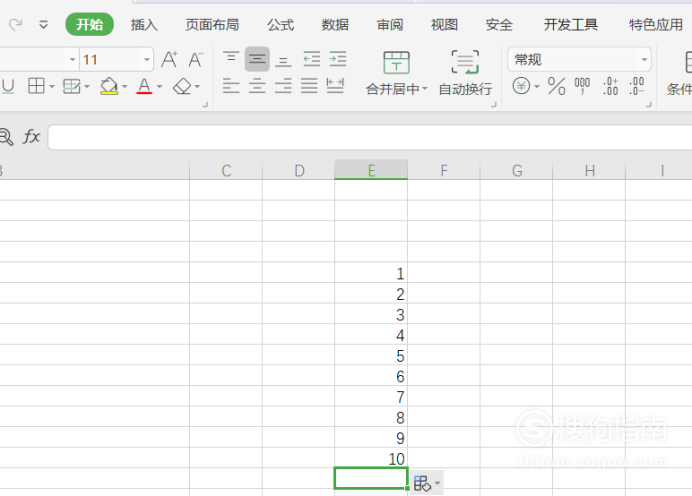Increase indent icon
The image size is (692, 496).
pos(338,59)
